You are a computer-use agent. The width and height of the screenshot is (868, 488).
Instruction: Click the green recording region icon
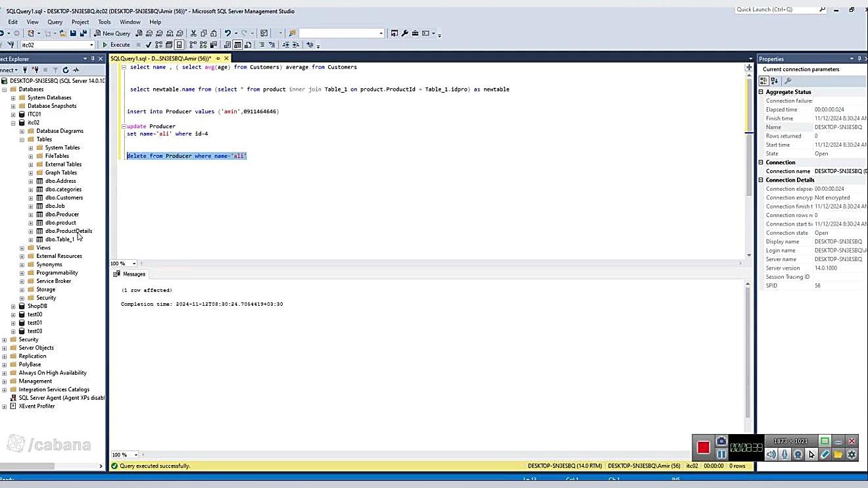point(825,441)
